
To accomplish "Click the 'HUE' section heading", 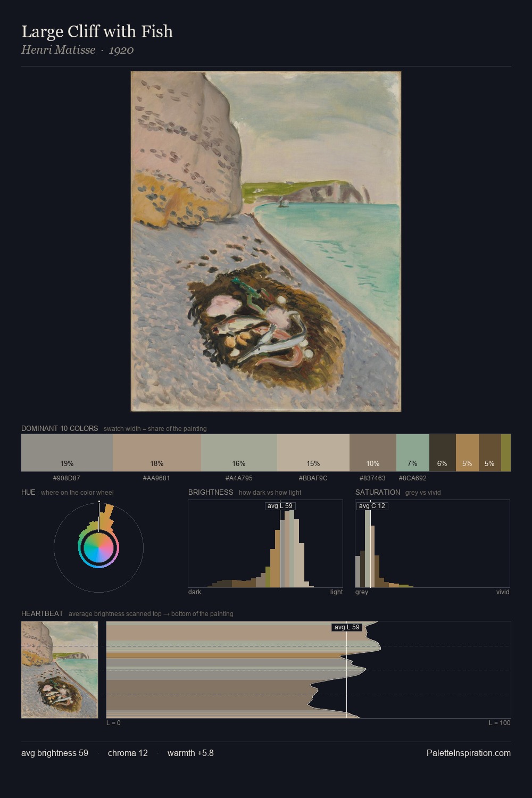I will tap(28, 492).
